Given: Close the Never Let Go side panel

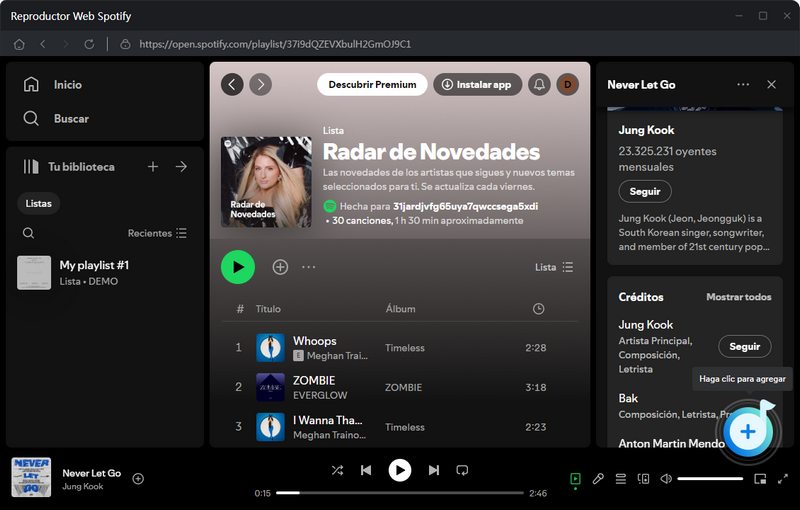Looking at the screenshot, I should pyautogui.click(x=771, y=85).
